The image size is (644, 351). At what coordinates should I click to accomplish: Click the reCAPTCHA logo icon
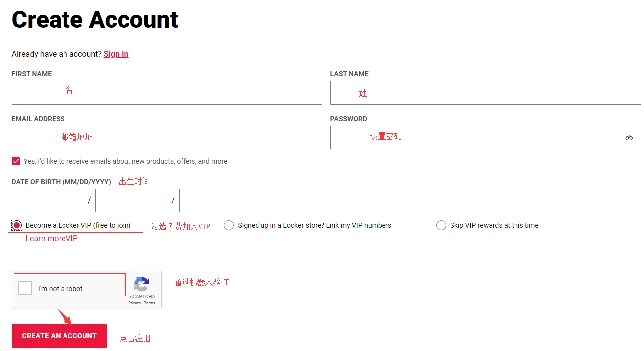click(142, 284)
